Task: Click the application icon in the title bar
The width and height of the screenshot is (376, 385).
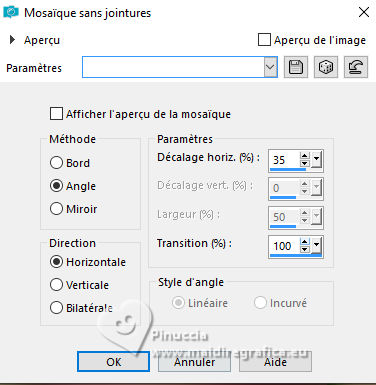Action: point(11,13)
